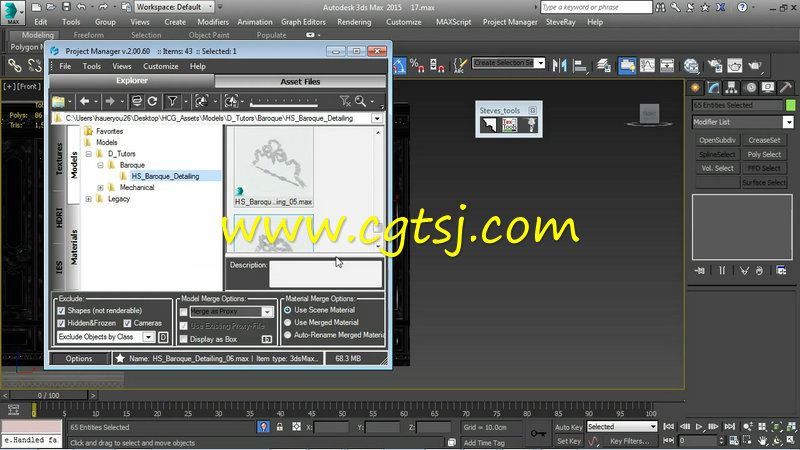Click the Mirror tool icon
This screenshot has width=800, height=450.
coord(560,65)
